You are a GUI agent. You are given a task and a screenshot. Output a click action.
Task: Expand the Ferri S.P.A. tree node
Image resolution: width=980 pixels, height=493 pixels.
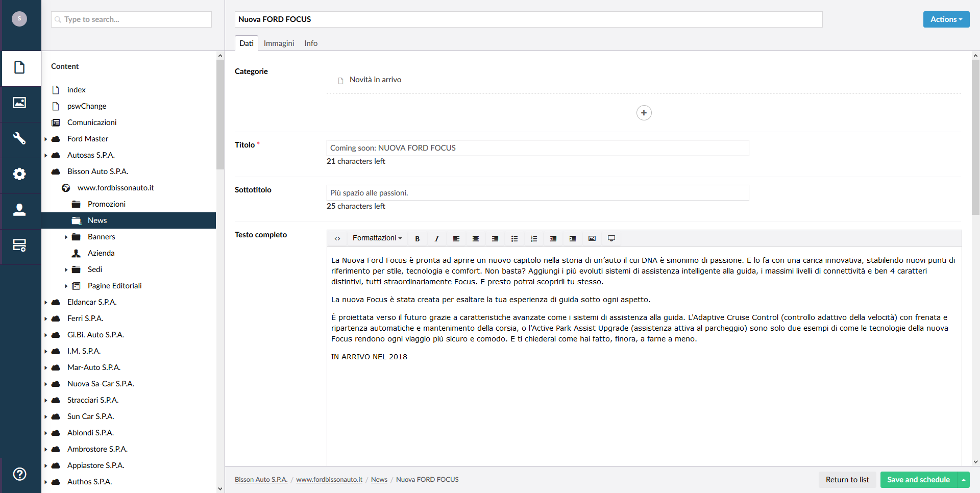46,318
